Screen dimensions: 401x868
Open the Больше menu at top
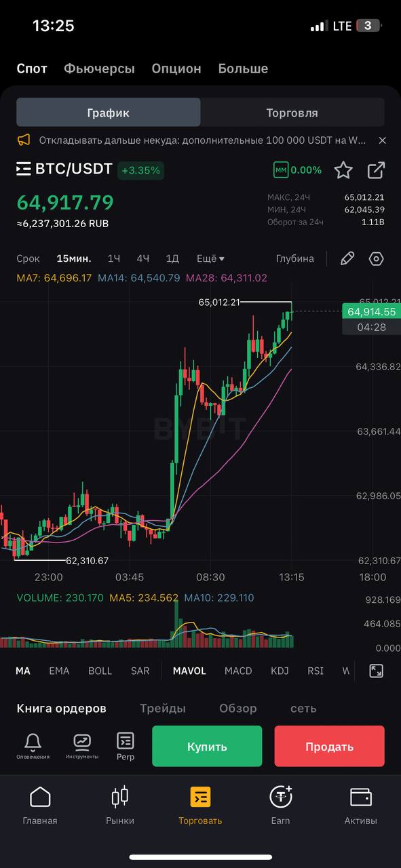pyautogui.click(x=243, y=68)
